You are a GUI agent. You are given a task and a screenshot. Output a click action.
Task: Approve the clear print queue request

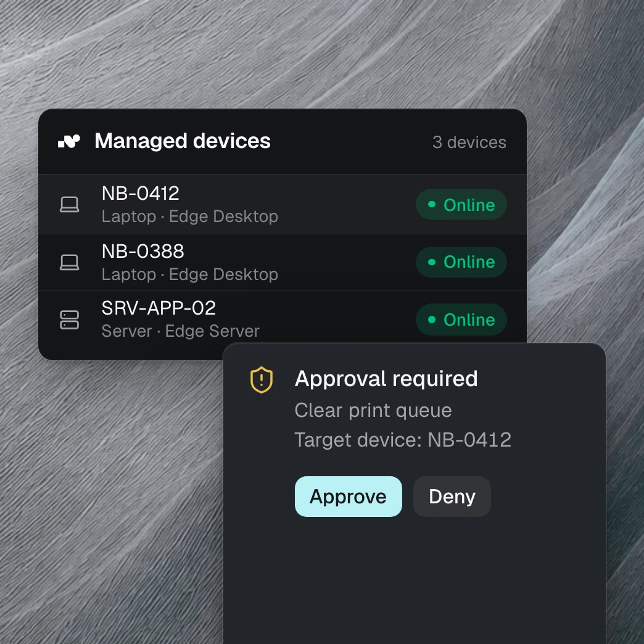pyautogui.click(x=349, y=497)
